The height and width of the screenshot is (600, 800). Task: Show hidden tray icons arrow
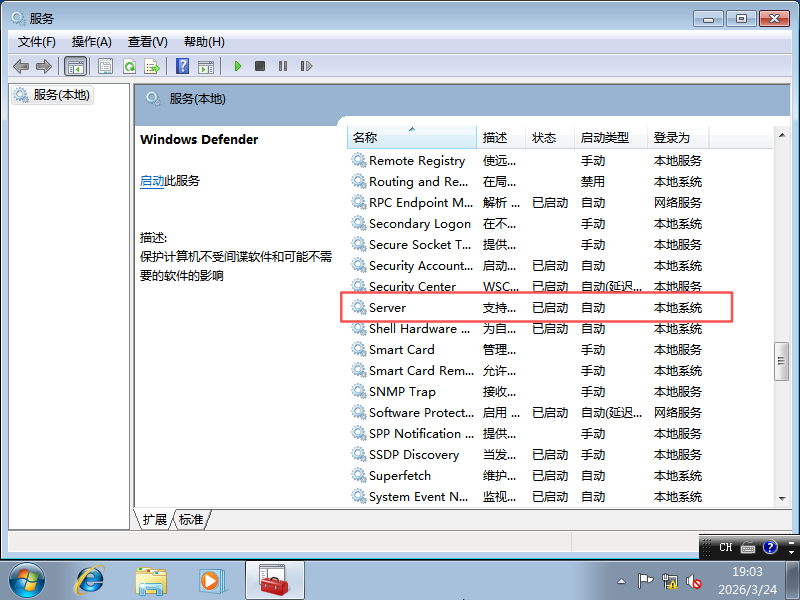(x=621, y=581)
